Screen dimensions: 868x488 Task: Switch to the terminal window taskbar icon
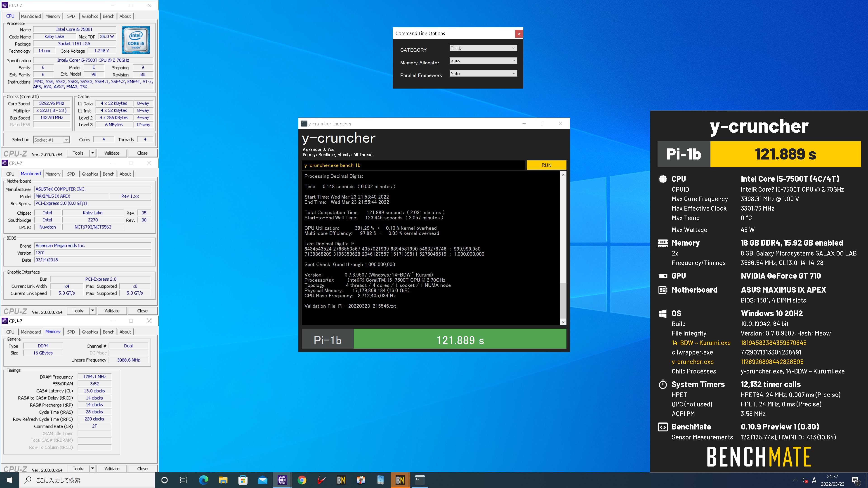pos(420,480)
